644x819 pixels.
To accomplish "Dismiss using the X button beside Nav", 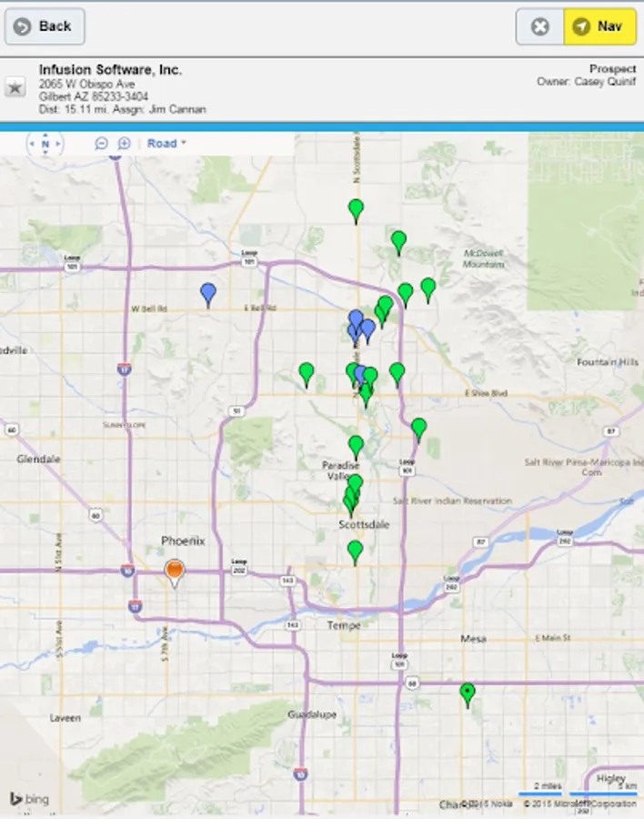I will pos(540,26).
